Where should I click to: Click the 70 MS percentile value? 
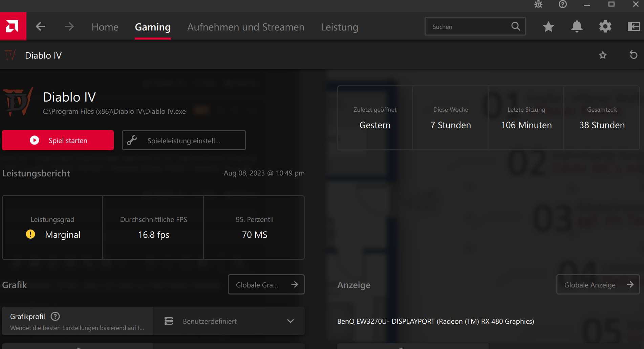pyautogui.click(x=255, y=235)
